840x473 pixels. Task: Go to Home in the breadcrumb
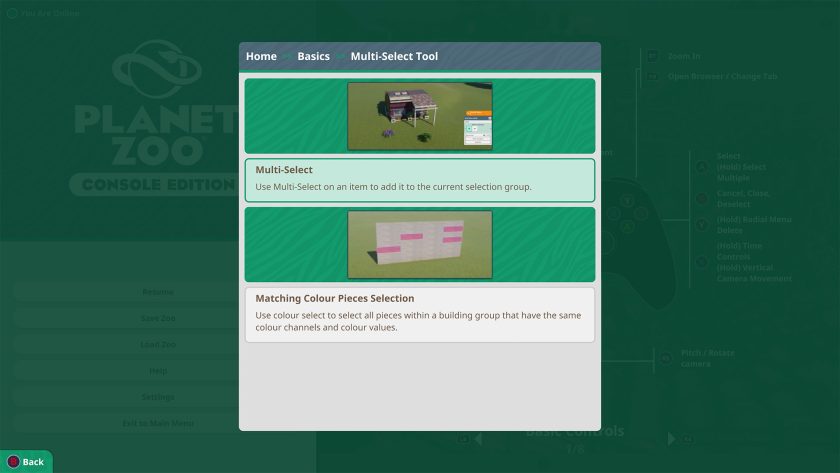(x=261, y=56)
